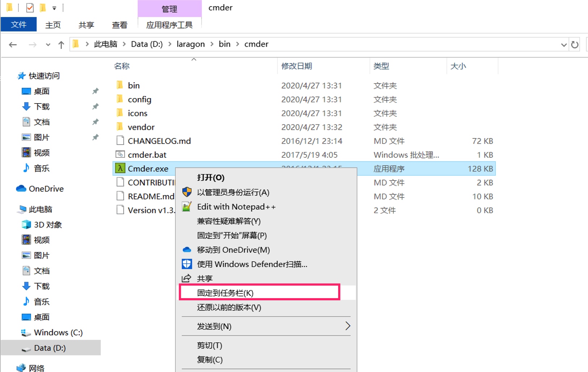This screenshot has height=372, width=588.
Task: Open the recent locations dropdown arrow
Action: 48,45
